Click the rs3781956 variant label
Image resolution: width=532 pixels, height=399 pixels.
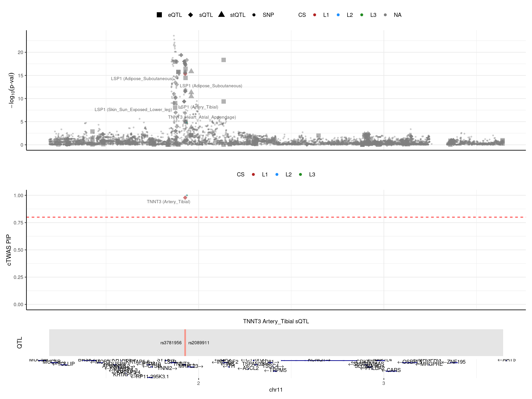click(x=171, y=343)
